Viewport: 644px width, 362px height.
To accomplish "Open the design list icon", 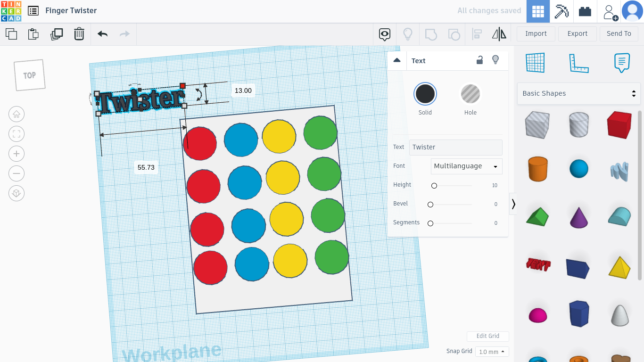I will click(33, 11).
